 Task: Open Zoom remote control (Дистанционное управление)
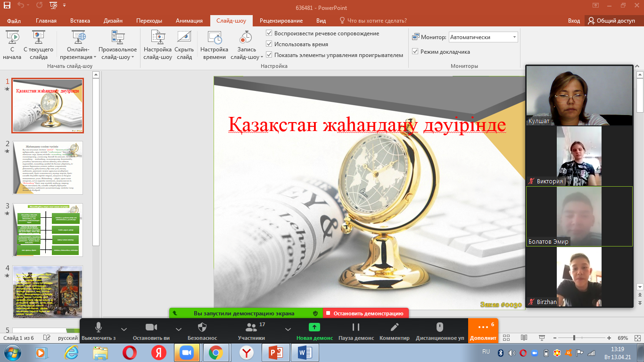(x=439, y=330)
